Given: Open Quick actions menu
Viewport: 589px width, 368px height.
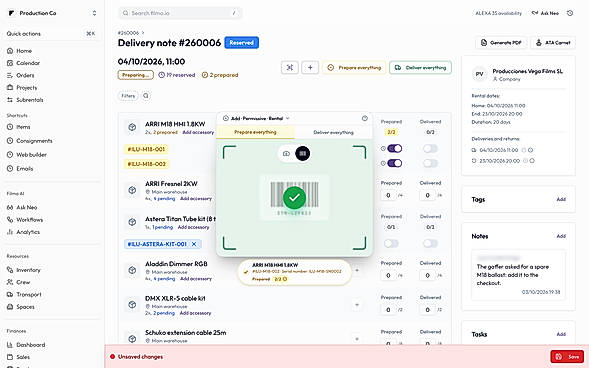Looking at the screenshot, I should [52, 34].
